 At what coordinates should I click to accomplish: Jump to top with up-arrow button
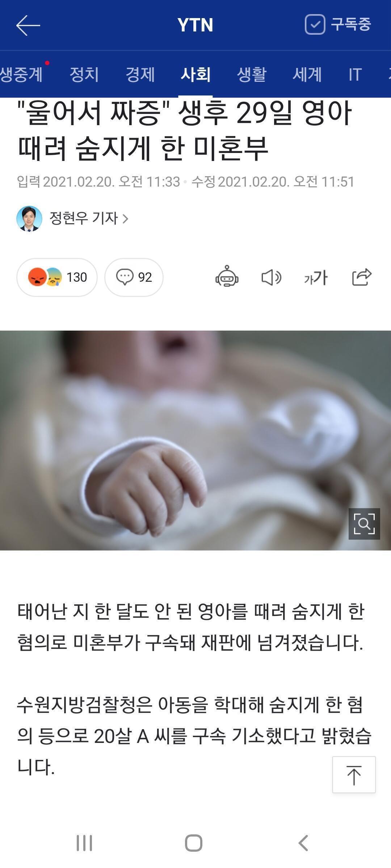pos(354,774)
